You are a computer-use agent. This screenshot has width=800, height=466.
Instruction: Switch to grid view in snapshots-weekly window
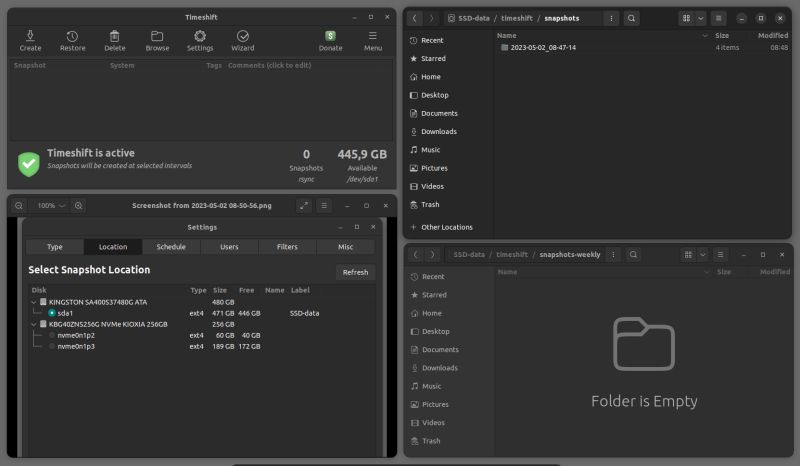pos(688,255)
